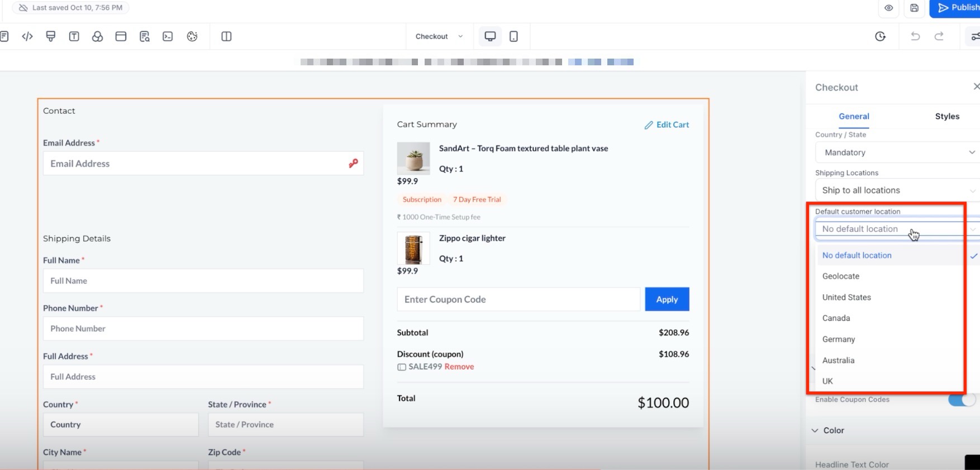Open the Country / State Mandatory dropdown
The width and height of the screenshot is (980, 470).
[897, 152]
